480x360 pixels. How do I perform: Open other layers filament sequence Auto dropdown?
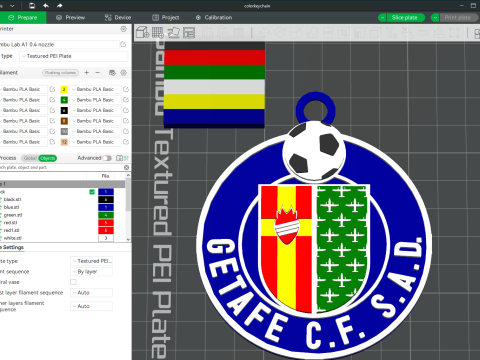click(91, 306)
